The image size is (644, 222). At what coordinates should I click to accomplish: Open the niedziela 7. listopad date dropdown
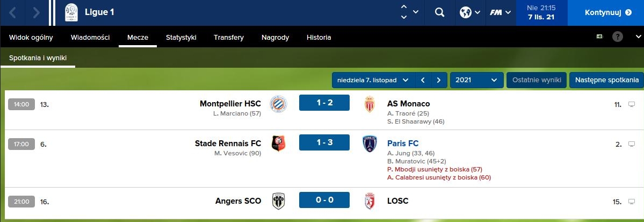pos(373,80)
